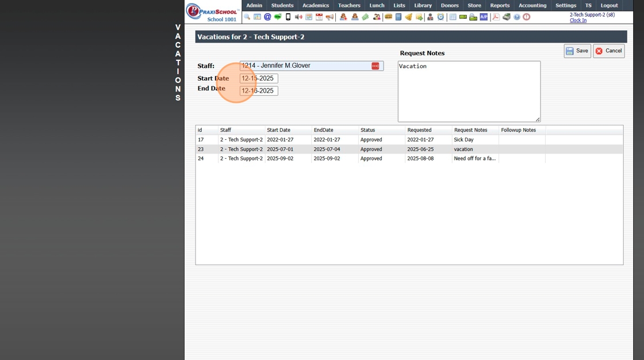
Task: Open the burger lunch icon
Action: pyautogui.click(x=388, y=17)
